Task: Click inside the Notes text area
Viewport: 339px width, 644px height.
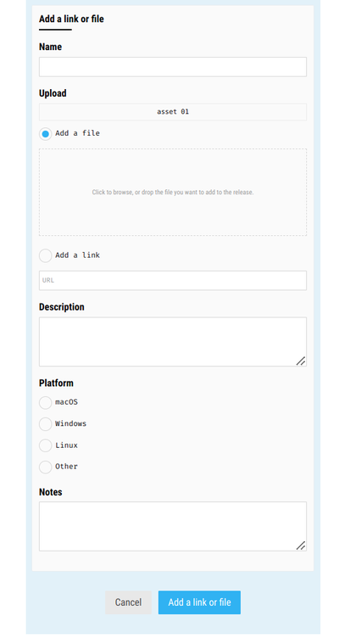Action: pyautogui.click(x=172, y=527)
